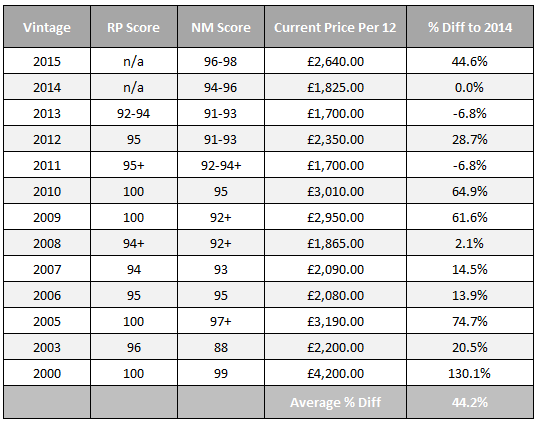Select the 44.2% average value cell
538x423 pixels.
click(470, 402)
